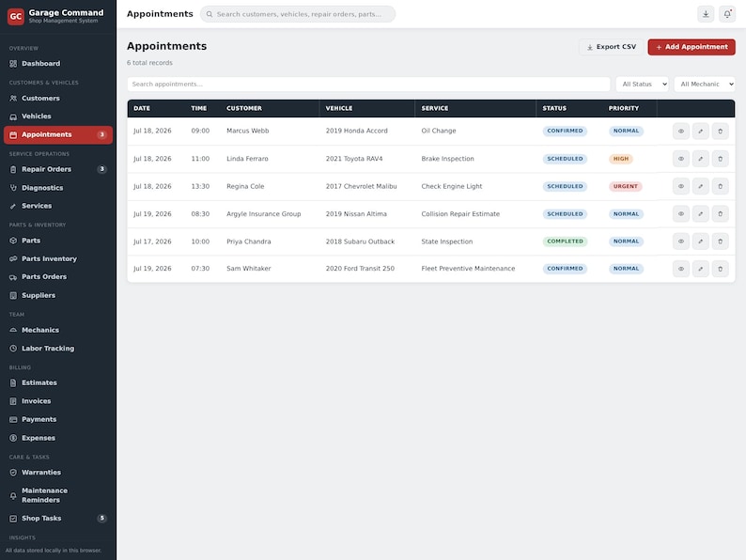The height and width of the screenshot is (560, 746).
Task: View Regina Cole appointment details
Action: coord(681,186)
